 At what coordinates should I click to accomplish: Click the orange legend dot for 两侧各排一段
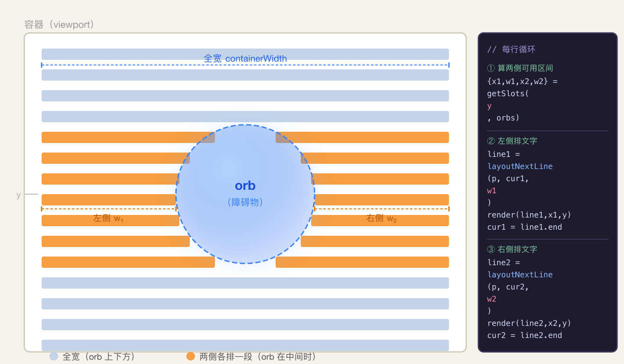(191, 356)
